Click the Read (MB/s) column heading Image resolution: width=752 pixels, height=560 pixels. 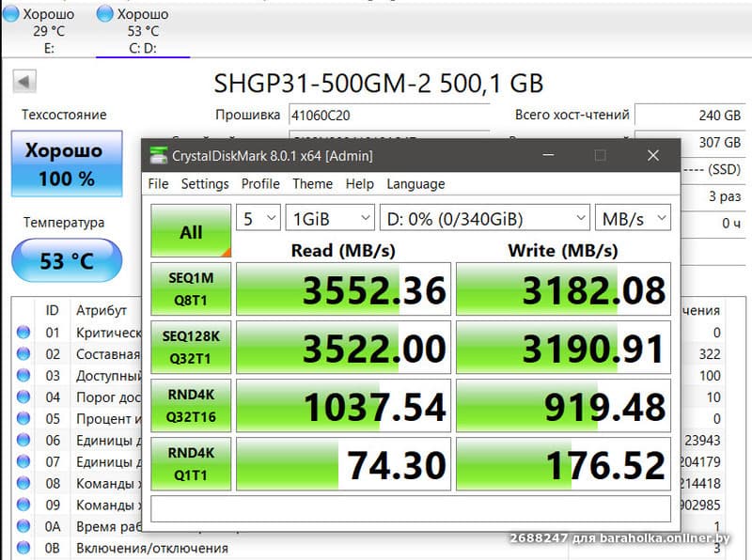[x=343, y=250]
